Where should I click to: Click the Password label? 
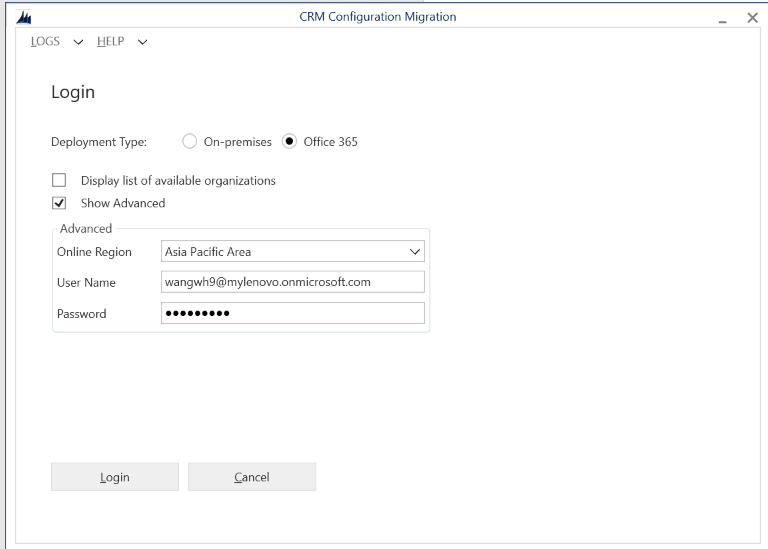pos(82,314)
